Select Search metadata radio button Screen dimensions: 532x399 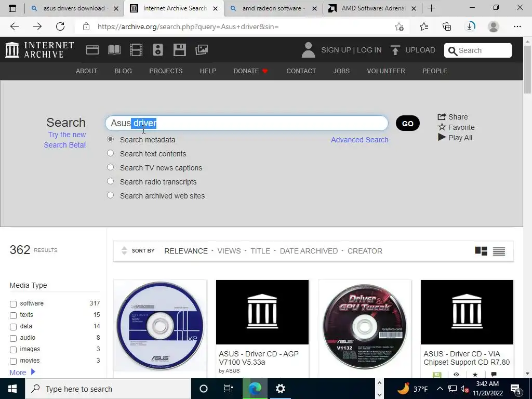pyautogui.click(x=110, y=139)
